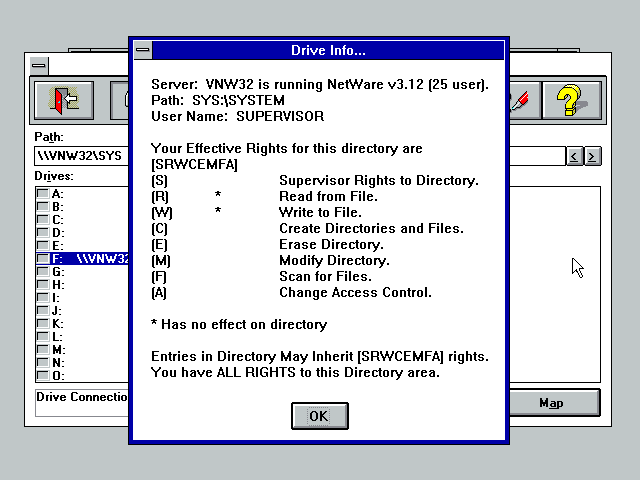The image size is (640, 480).
Task: Open Drive Info dialog system menu
Action: pyautogui.click(x=143, y=50)
